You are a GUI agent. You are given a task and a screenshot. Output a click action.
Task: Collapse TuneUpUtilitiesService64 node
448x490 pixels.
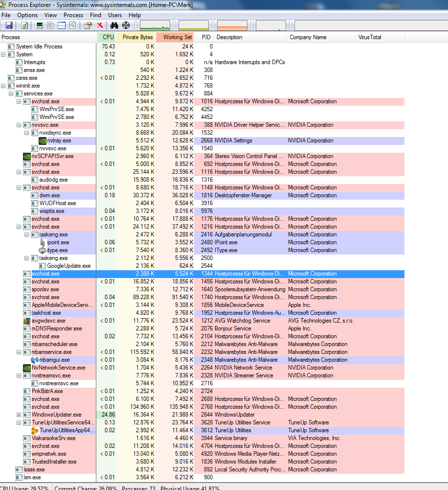pos(19,422)
